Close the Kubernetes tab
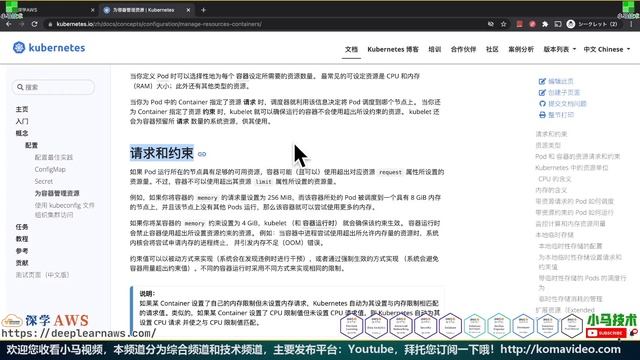640x360 pixels. (x=188, y=10)
